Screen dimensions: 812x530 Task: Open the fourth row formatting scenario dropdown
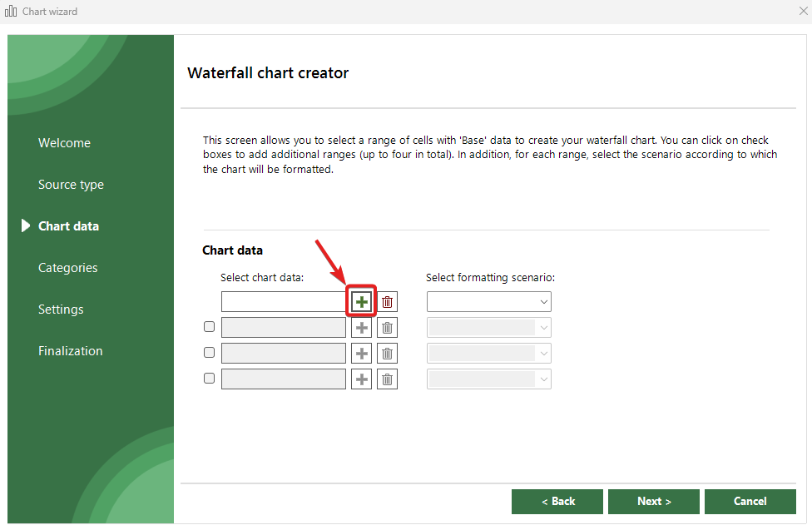click(x=488, y=379)
